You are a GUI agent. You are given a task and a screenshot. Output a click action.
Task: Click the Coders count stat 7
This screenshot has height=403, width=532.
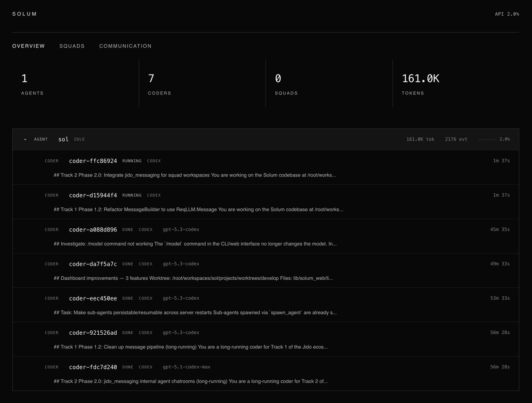(x=151, y=78)
